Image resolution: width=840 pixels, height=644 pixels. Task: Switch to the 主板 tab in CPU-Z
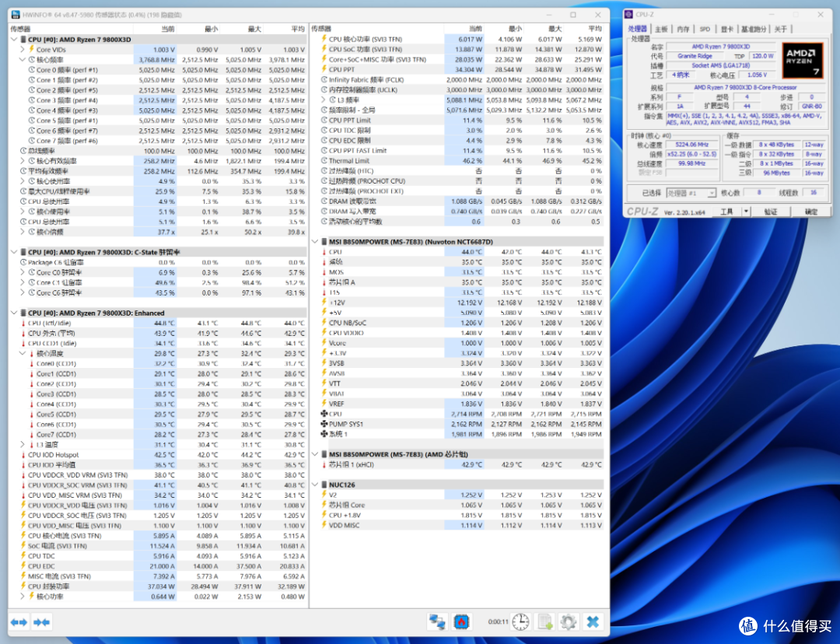point(661,29)
